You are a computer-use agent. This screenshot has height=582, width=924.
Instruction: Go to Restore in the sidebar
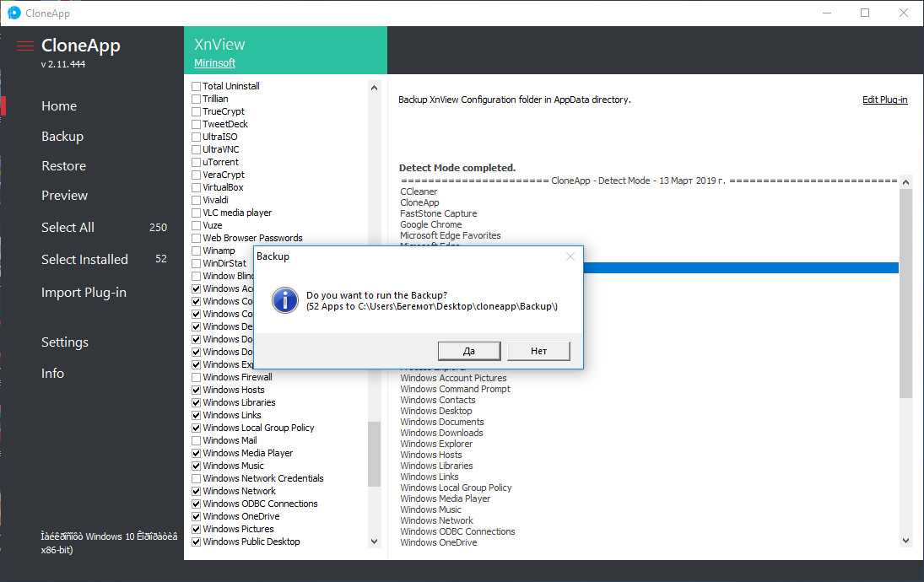click(64, 166)
